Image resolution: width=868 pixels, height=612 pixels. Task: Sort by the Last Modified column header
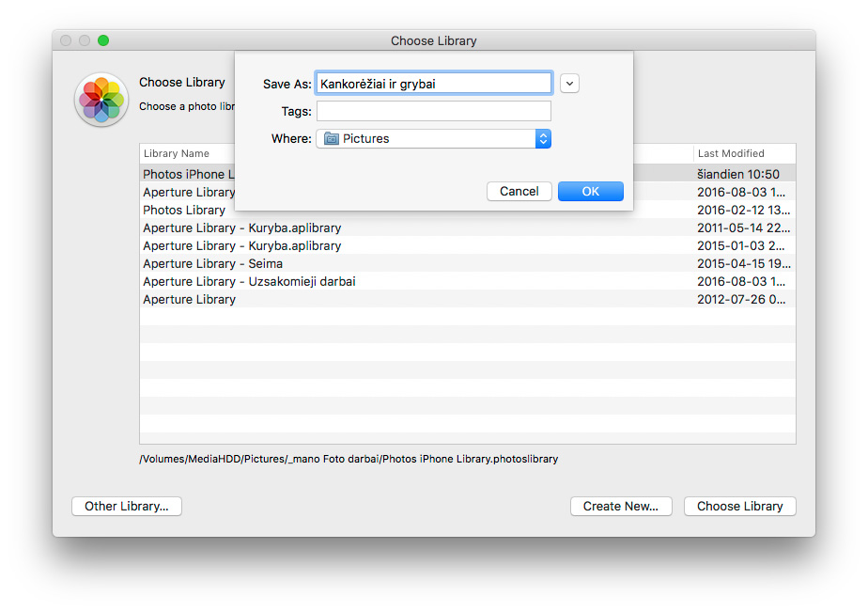click(744, 153)
